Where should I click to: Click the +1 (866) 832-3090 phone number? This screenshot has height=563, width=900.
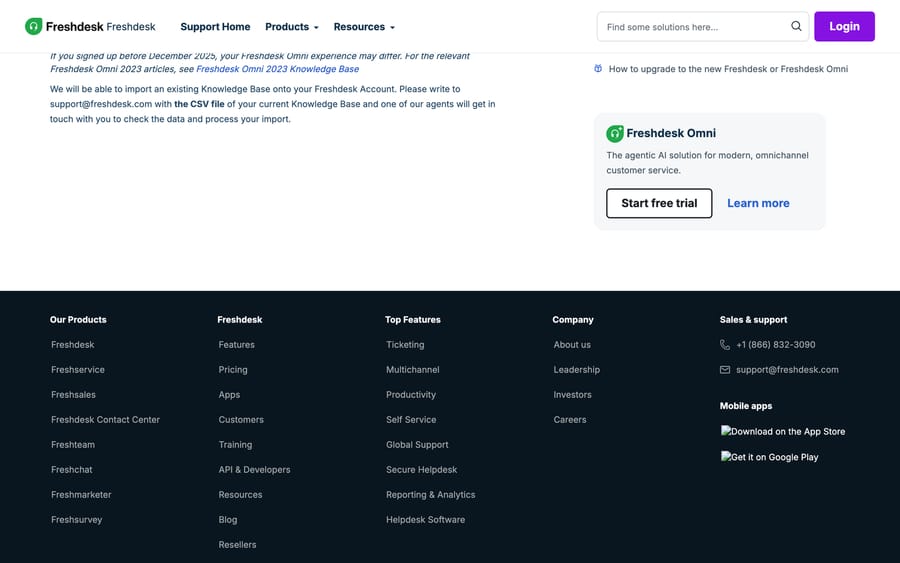click(x=775, y=344)
